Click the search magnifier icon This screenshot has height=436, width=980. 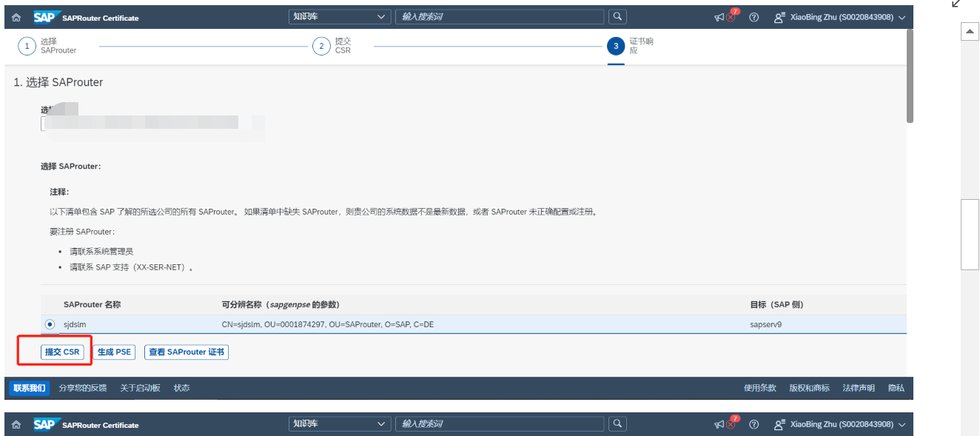click(617, 16)
